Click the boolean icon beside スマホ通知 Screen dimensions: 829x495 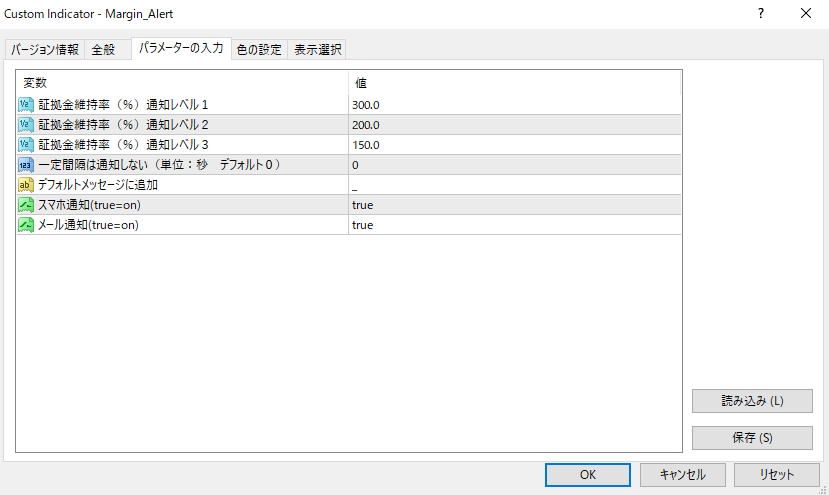[x=26, y=205]
